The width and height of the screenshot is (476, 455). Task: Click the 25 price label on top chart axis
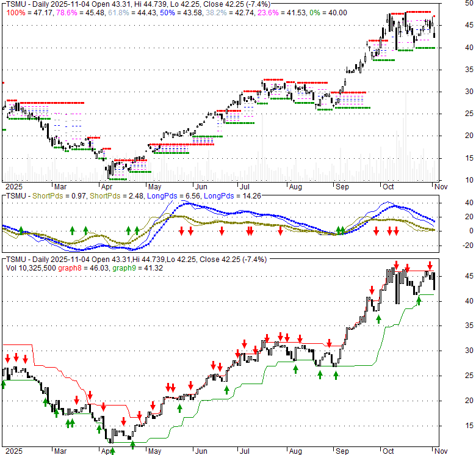[x=469, y=114]
